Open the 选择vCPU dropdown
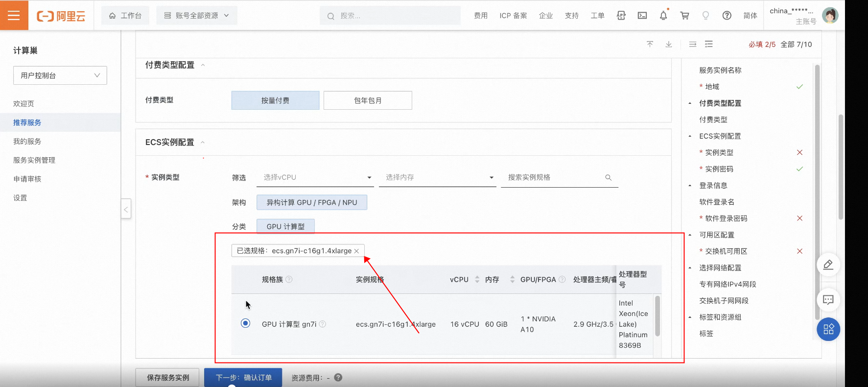868x387 pixels. point(315,177)
